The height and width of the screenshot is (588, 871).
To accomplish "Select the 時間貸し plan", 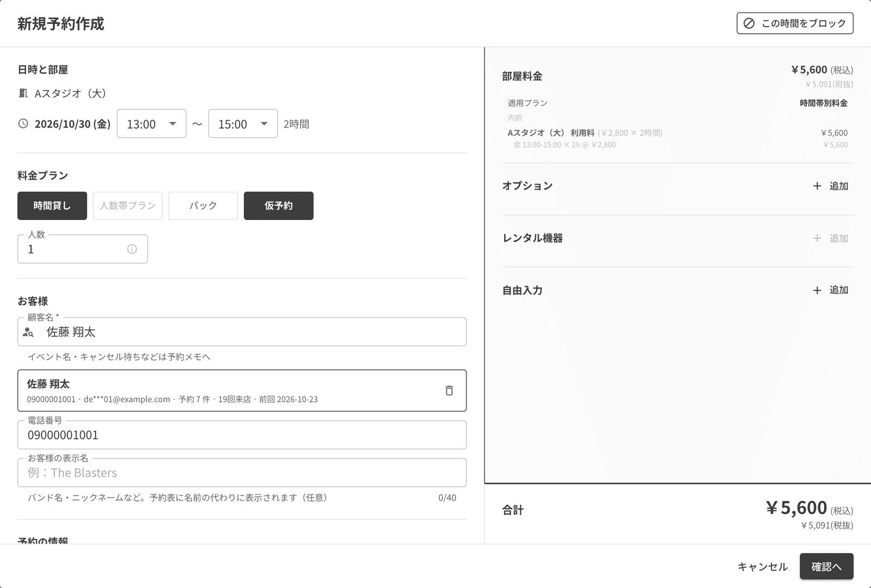I will [52, 206].
